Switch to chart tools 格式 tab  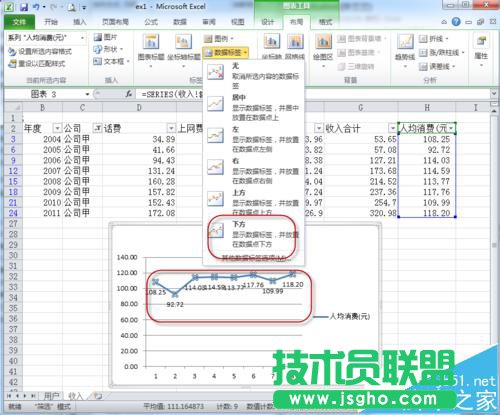(x=325, y=22)
